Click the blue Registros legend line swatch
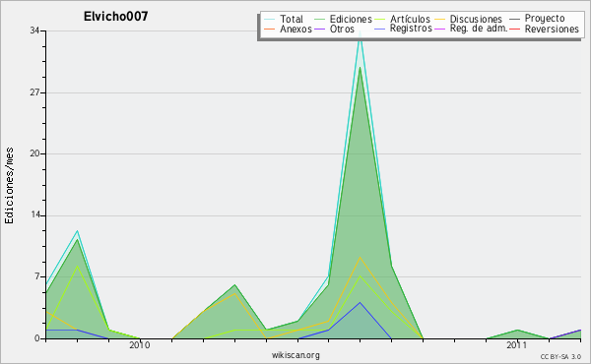The width and height of the screenshot is (591, 364). 380,29
